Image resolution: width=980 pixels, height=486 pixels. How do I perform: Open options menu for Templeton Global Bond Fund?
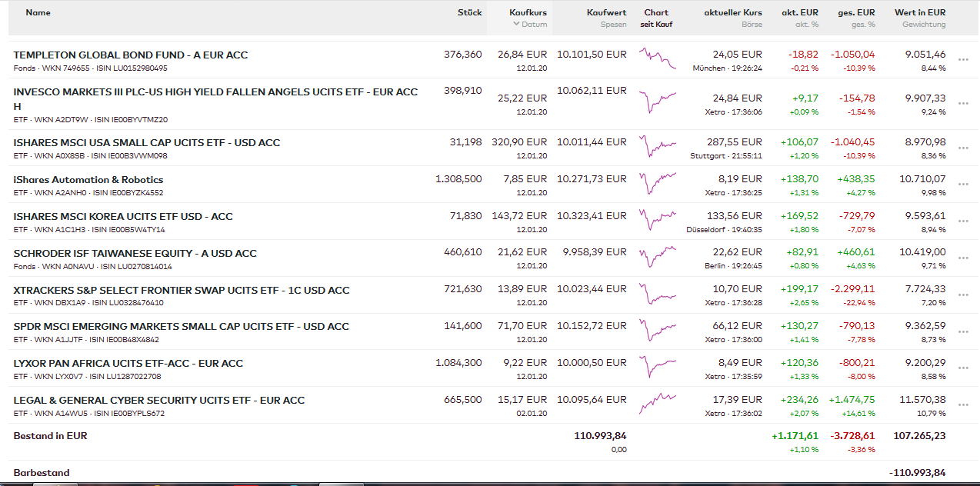click(963, 60)
